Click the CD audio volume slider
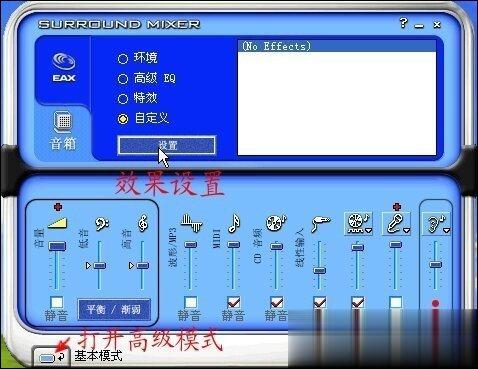This screenshot has height=369, width=478. tap(276, 247)
